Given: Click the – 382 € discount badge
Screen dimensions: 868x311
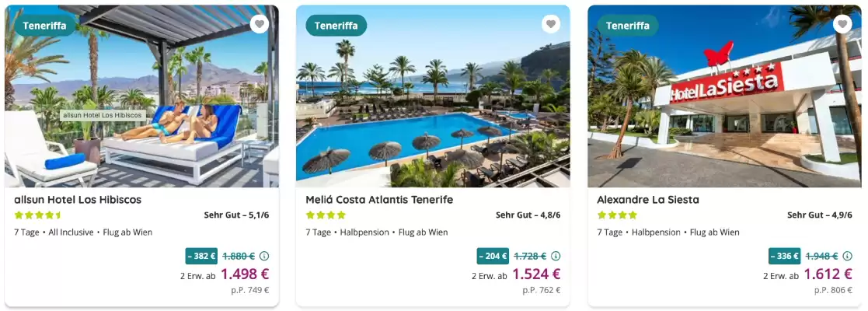Looking at the screenshot, I should (x=201, y=256).
